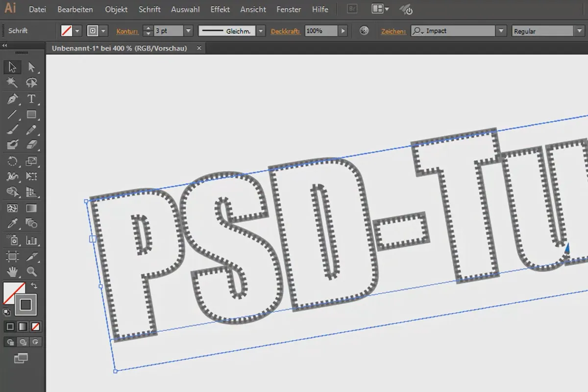Select the Column Graph tool
588x392 pixels.
pyautogui.click(x=31, y=240)
